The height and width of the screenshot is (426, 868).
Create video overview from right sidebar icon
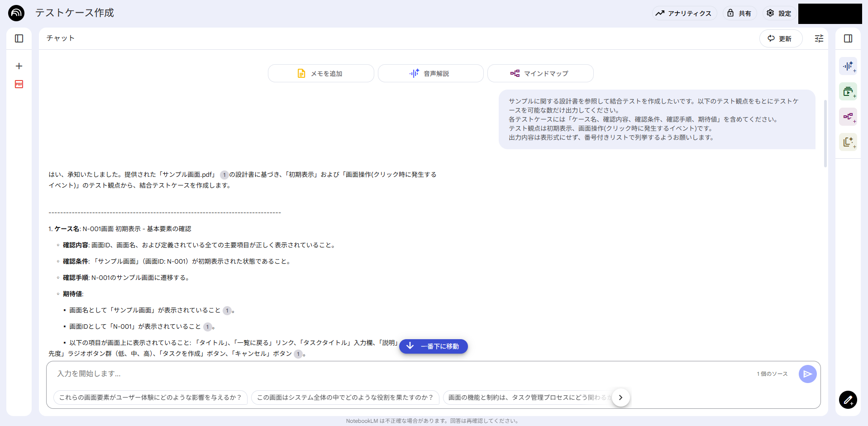848,91
